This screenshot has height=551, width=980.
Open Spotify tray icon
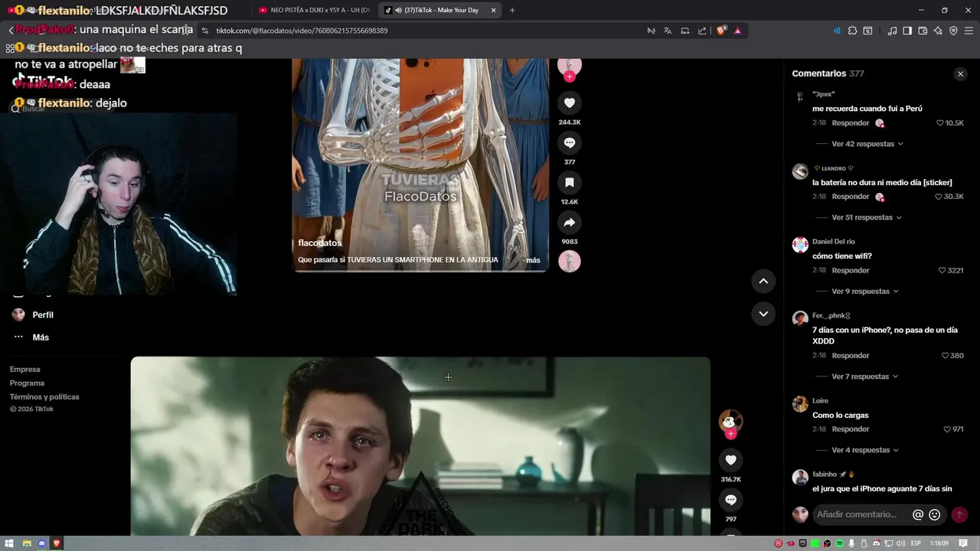pos(840,543)
